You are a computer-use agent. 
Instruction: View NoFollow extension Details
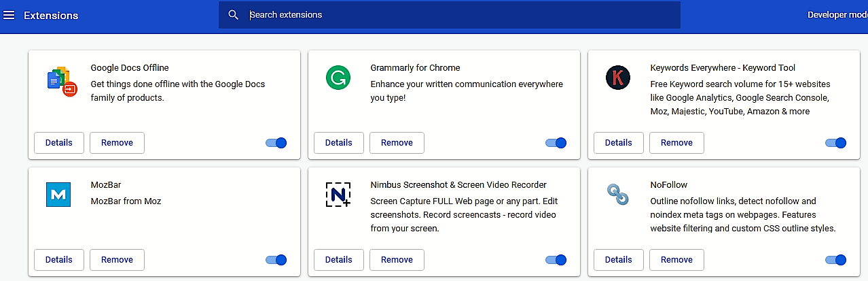click(619, 260)
